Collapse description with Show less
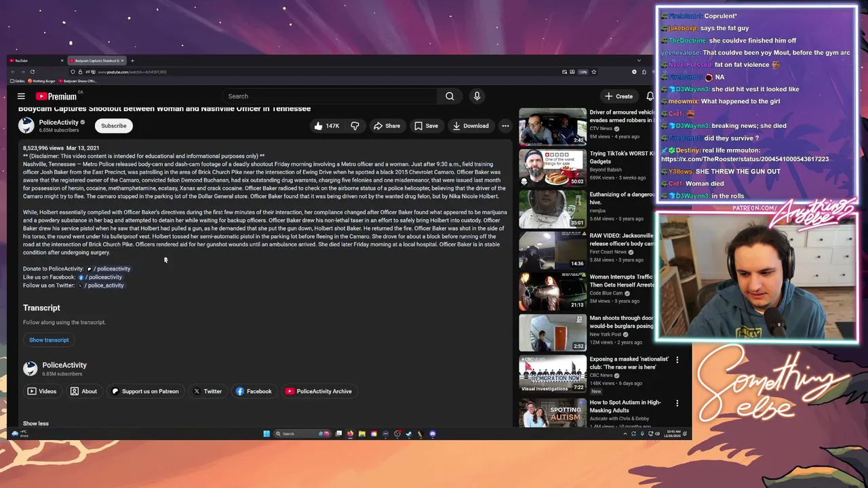 tap(35, 424)
